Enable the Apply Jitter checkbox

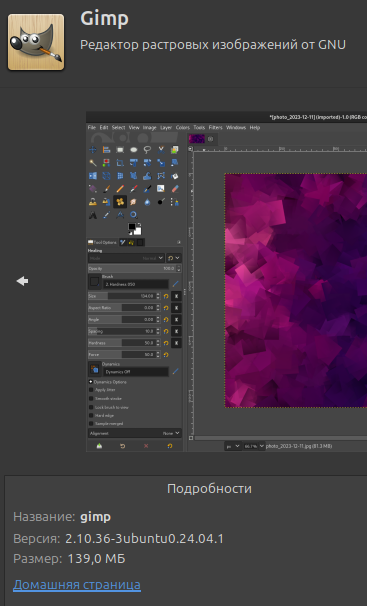pyautogui.click(x=91, y=390)
